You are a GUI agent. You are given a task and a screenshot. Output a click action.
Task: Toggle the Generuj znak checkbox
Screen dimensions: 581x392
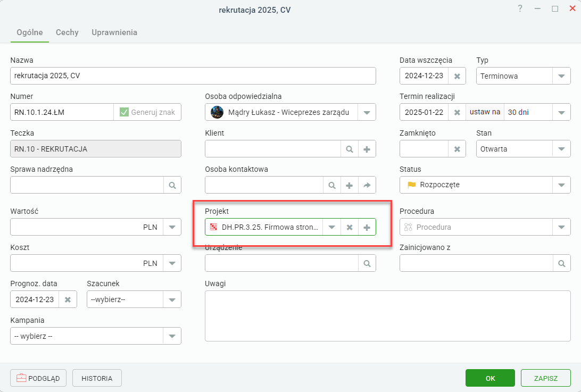coord(124,112)
